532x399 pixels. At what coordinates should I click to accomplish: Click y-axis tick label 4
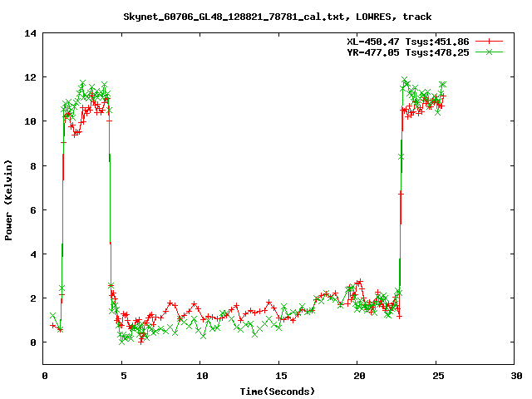[33, 254]
